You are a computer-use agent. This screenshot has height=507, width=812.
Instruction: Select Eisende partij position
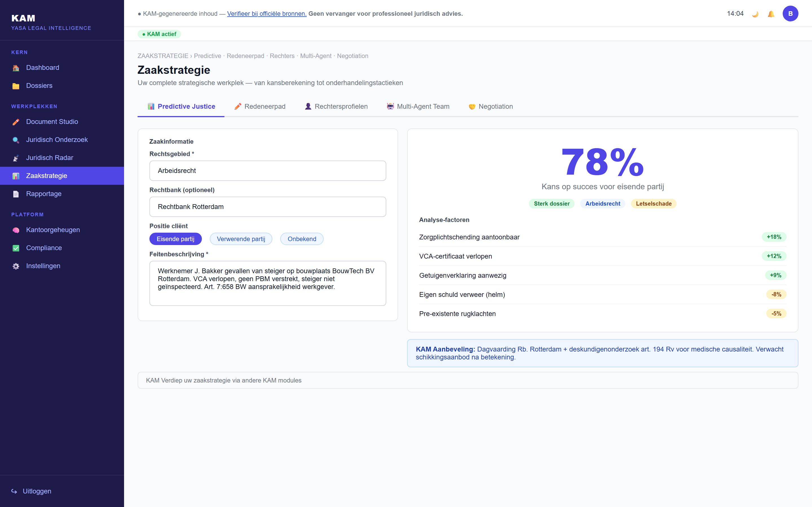pyautogui.click(x=175, y=239)
